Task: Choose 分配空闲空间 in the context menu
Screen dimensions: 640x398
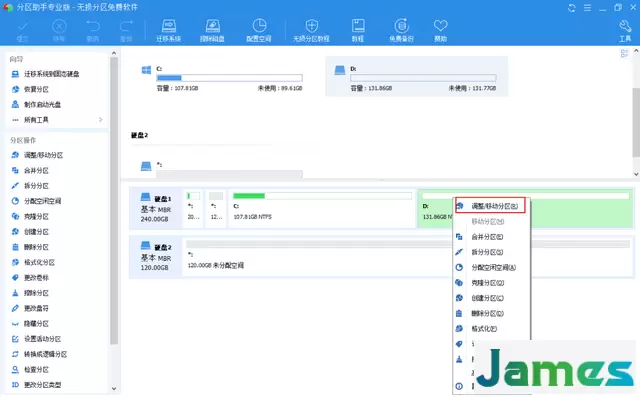Action: point(491,267)
